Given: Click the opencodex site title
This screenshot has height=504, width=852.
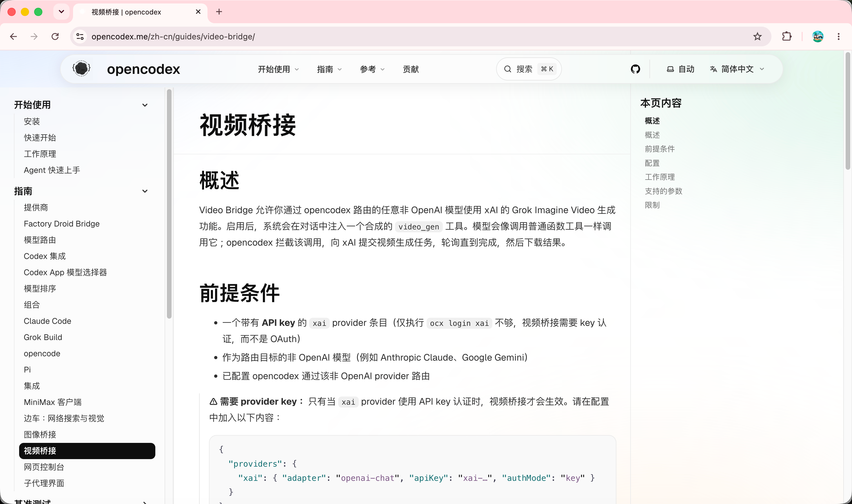Looking at the screenshot, I should [143, 69].
